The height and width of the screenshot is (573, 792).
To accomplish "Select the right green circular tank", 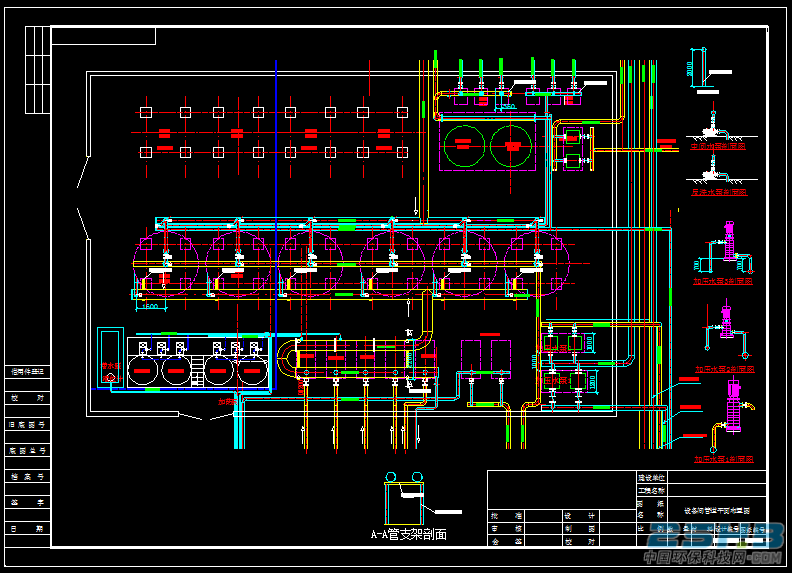I will (x=511, y=146).
